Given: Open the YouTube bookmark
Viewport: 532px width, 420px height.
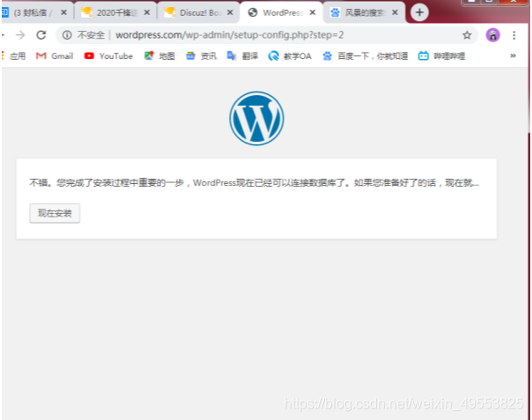Looking at the screenshot, I should click(x=108, y=56).
